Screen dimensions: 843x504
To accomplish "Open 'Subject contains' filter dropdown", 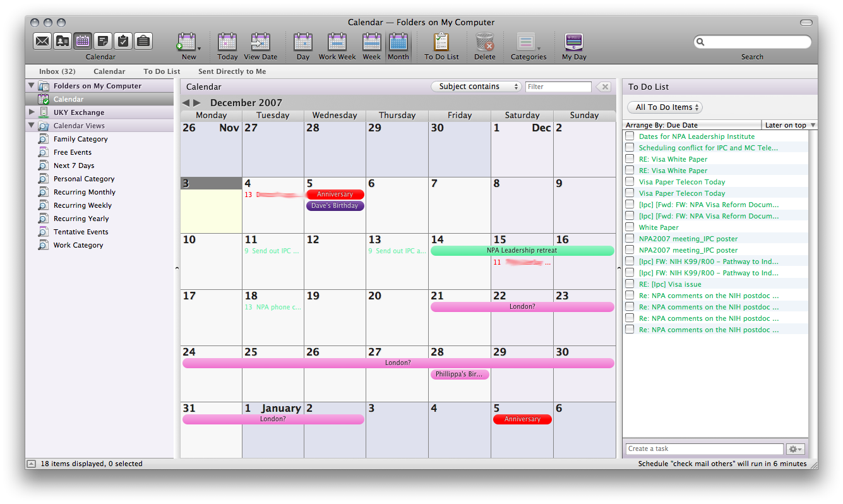I will point(477,87).
